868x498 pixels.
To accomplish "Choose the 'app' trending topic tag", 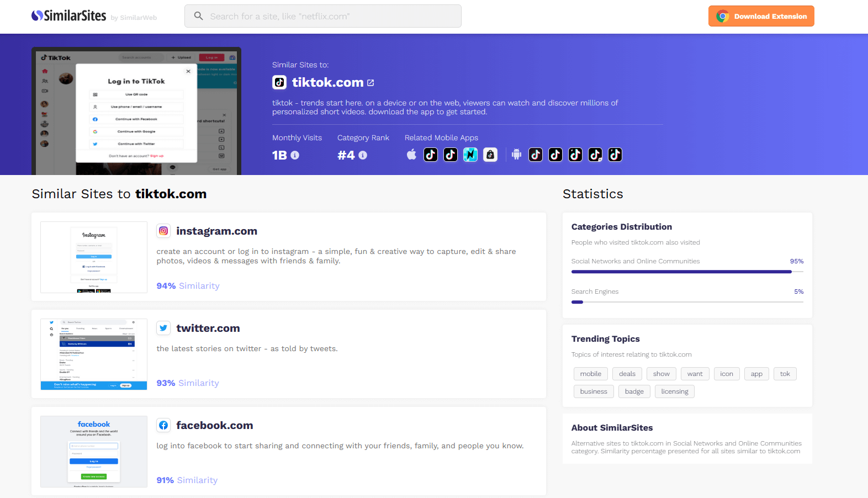I will (756, 374).
